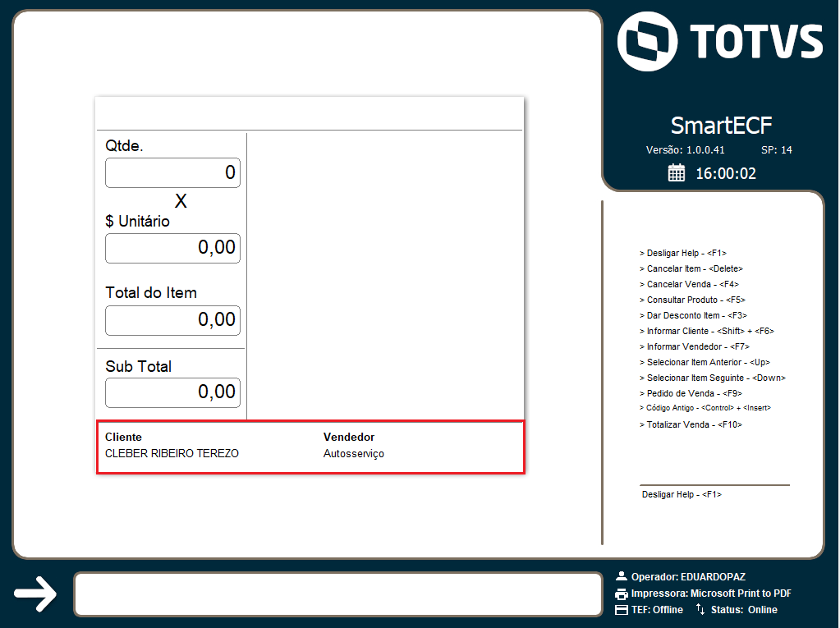Viewport: 840px width, 628px height.
Task: Click the blank product description header bar
Action: tap(310, 113)
